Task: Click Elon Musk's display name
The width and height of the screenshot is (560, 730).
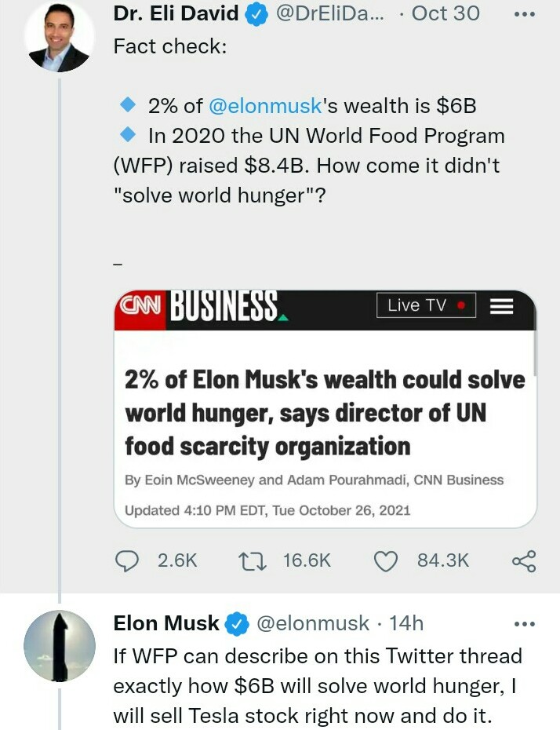Action: coord(166,623)
